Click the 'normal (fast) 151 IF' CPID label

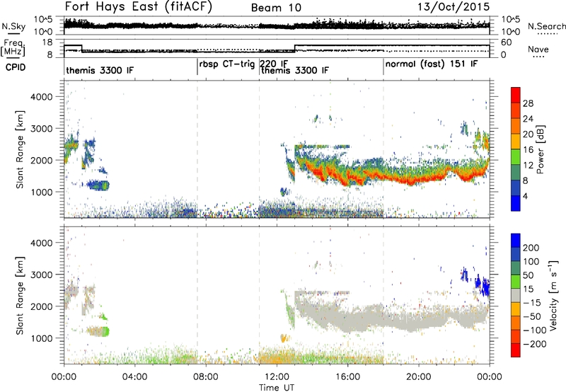click(x=432, y=64)
